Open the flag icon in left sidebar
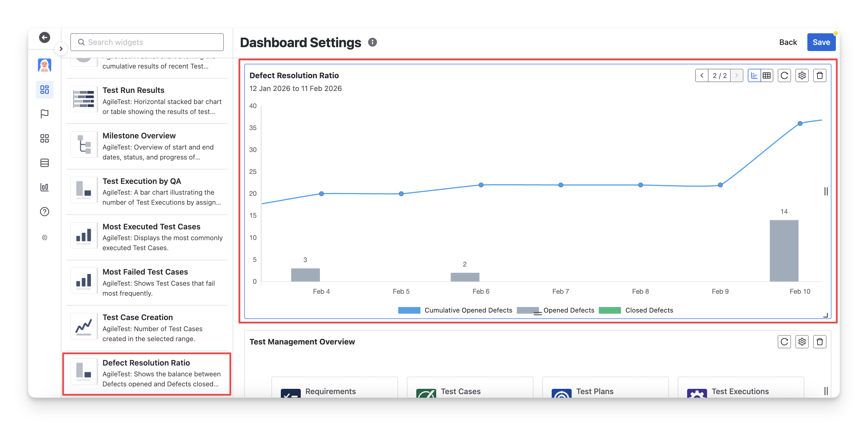This screenshot has height=426, width=868. pos(45,114)
